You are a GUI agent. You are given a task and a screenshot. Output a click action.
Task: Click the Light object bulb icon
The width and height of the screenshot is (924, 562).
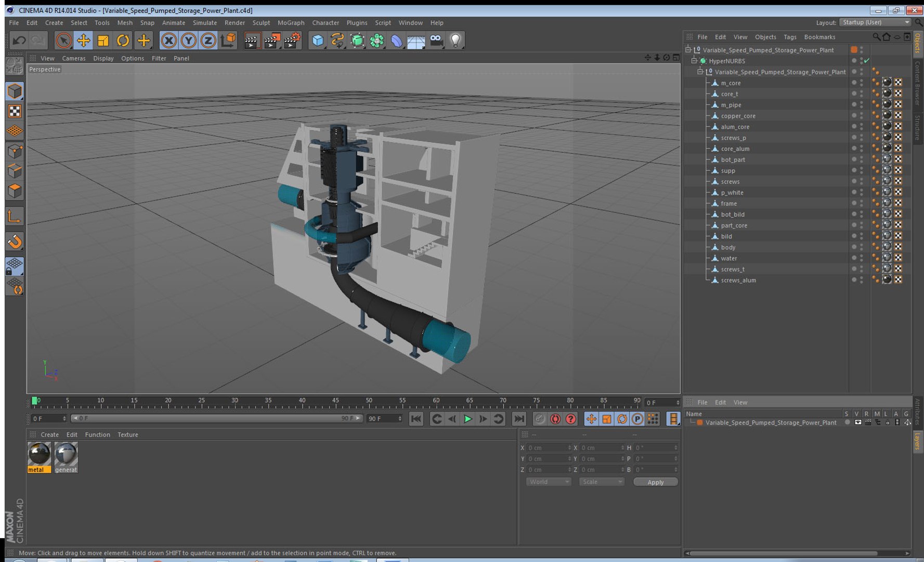(456, 41)
